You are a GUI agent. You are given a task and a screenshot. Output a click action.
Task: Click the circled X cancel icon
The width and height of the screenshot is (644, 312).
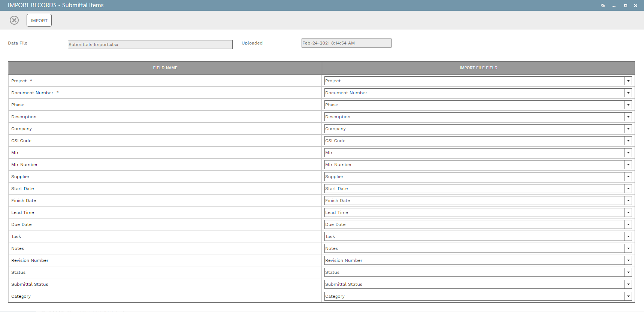tap(14, 20)
